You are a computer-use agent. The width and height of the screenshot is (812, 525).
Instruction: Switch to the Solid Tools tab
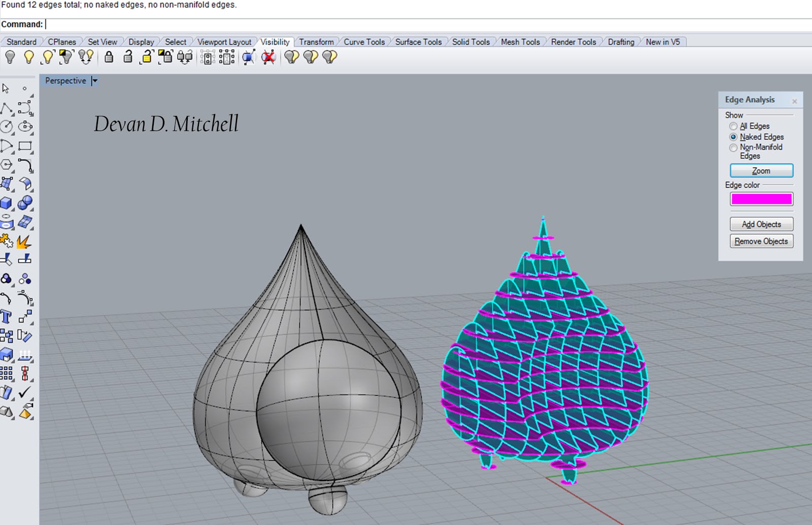pos(471,42)
